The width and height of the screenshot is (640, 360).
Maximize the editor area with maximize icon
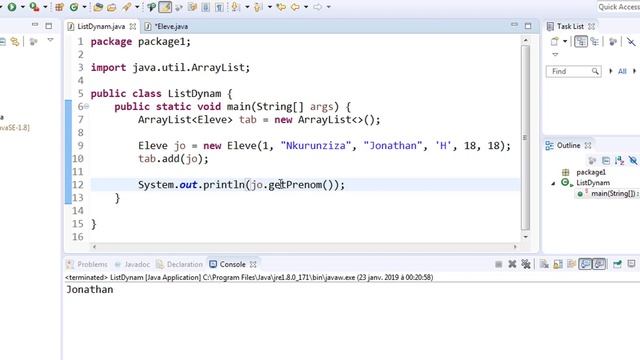(x=528, y=26)
